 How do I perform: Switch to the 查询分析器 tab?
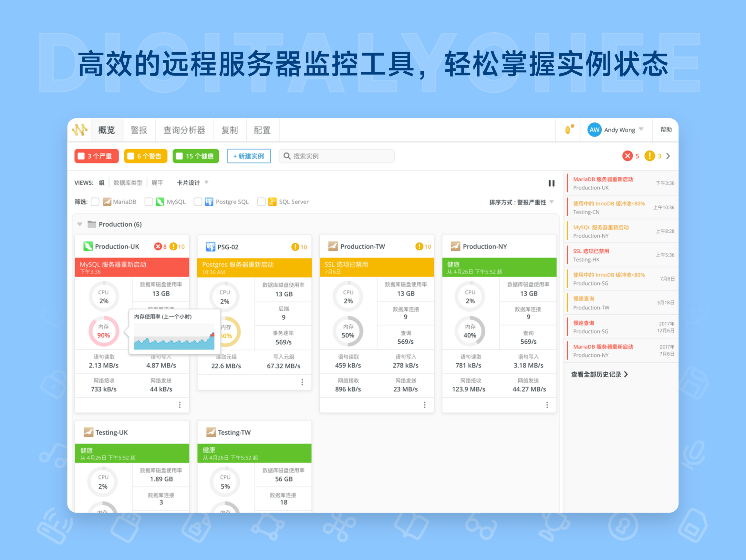(x=184, y=130)
